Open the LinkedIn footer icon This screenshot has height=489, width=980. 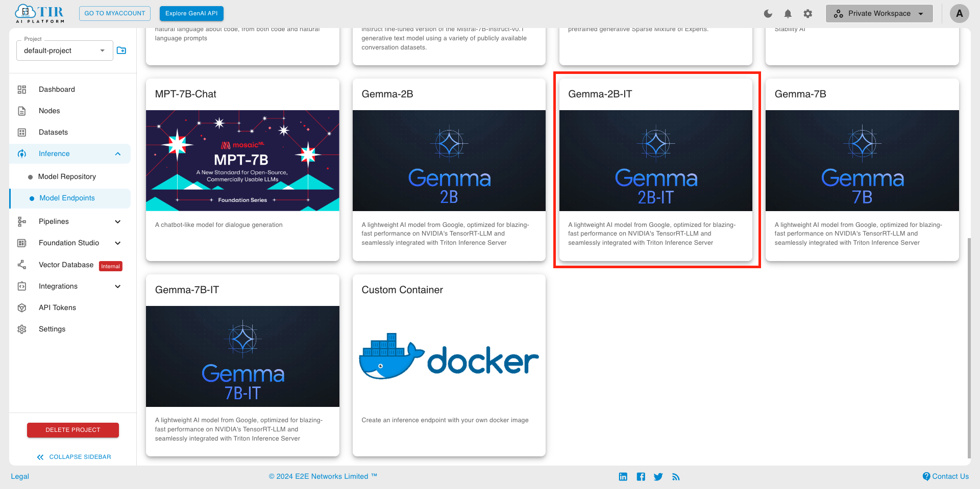(x=623, y=477)
